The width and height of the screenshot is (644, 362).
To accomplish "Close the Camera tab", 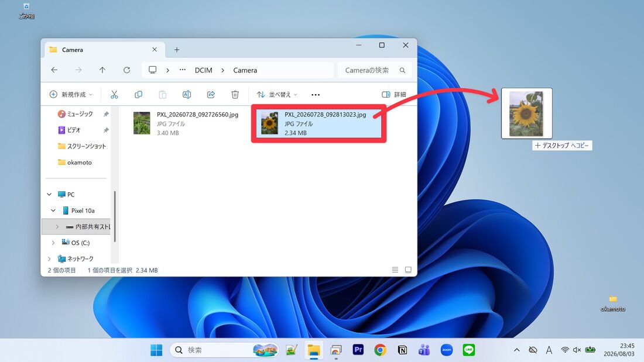I will [x=155, y=50].
